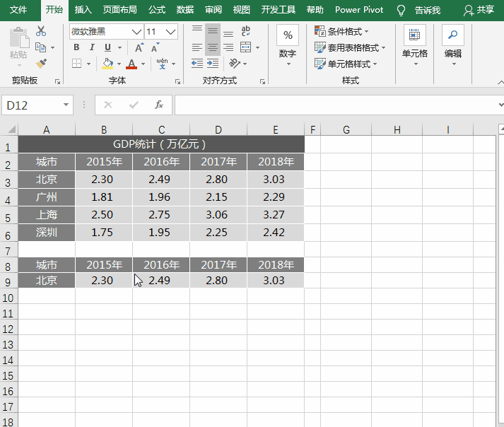Click formula bar confirm checkmark
The image size is (504, 427).
(134, 105)
